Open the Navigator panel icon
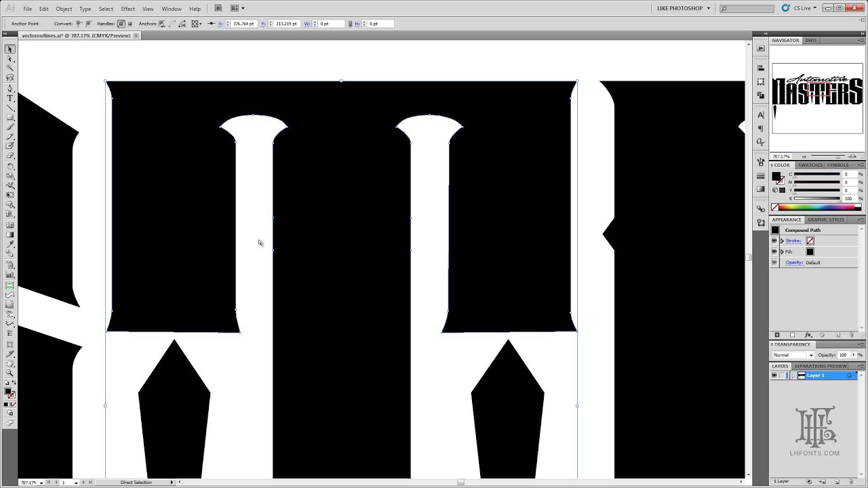 pos(785,40)
